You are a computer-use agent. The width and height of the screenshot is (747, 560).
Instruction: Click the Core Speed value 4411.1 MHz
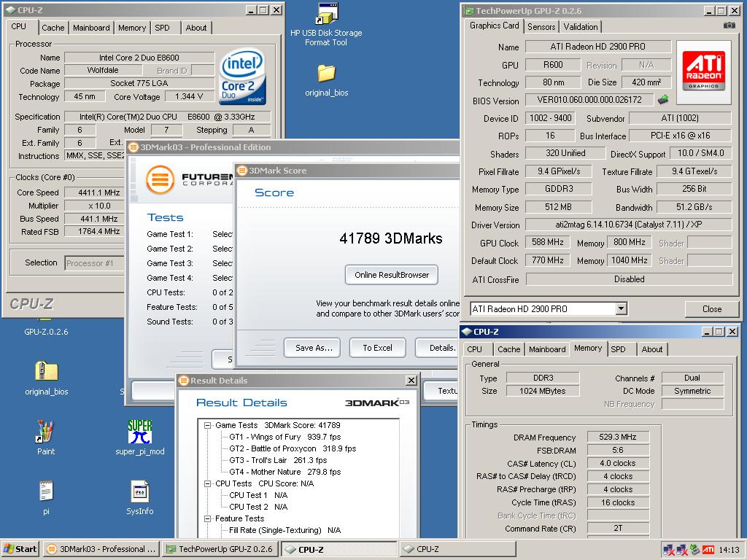(94, 192)
